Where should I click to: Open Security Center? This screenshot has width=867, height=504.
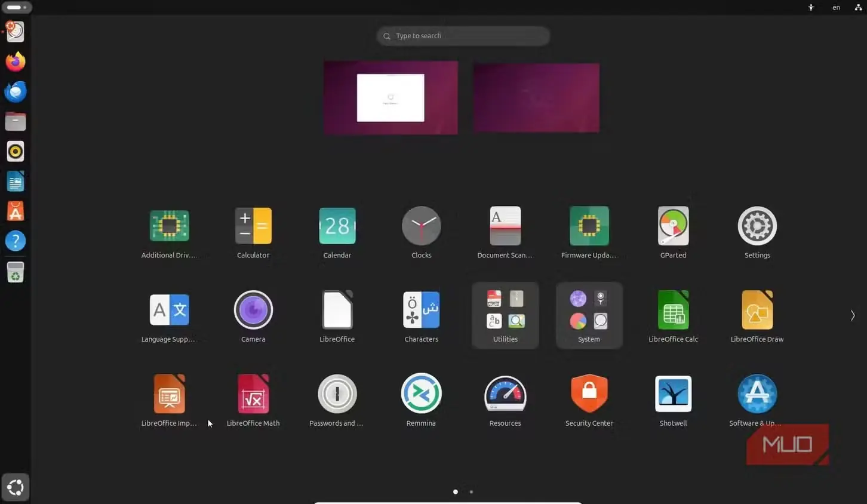coord(589,394)
